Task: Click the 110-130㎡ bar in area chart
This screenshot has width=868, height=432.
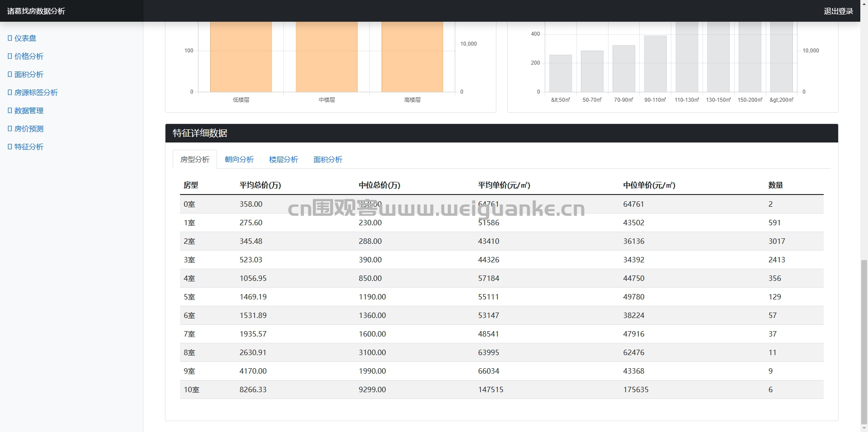Action: coord(687,57)
